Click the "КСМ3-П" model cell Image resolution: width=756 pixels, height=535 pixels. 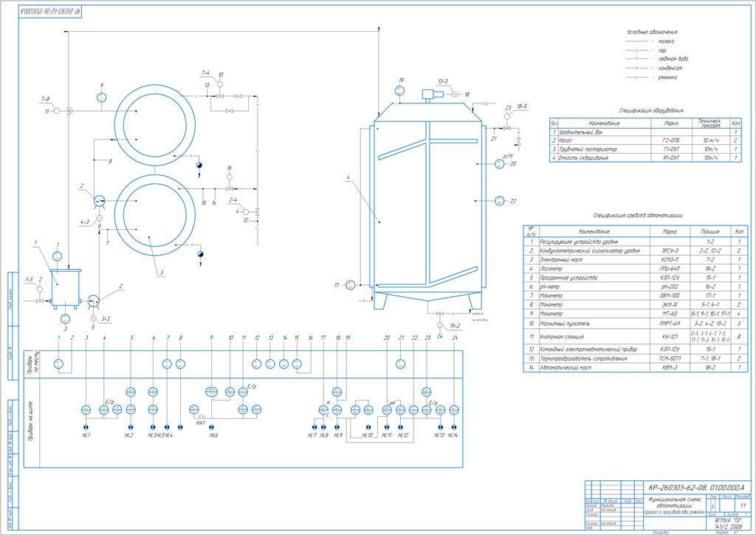tap(670, 259)
